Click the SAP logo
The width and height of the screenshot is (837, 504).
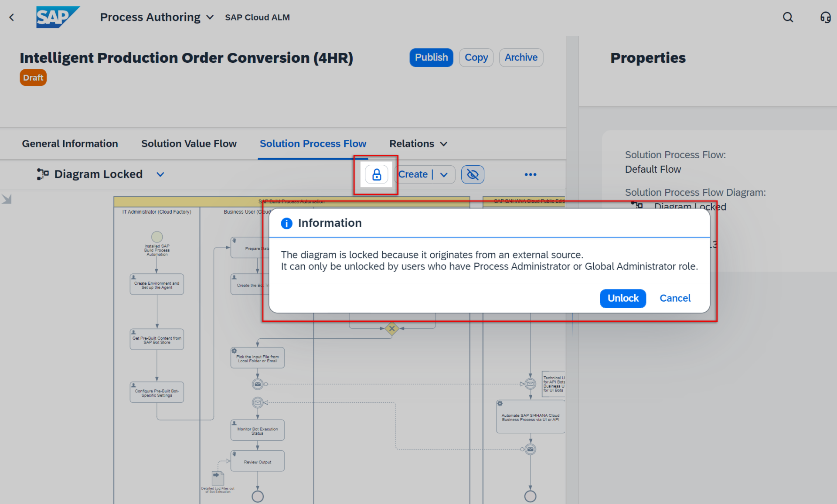tap(57, 17)
